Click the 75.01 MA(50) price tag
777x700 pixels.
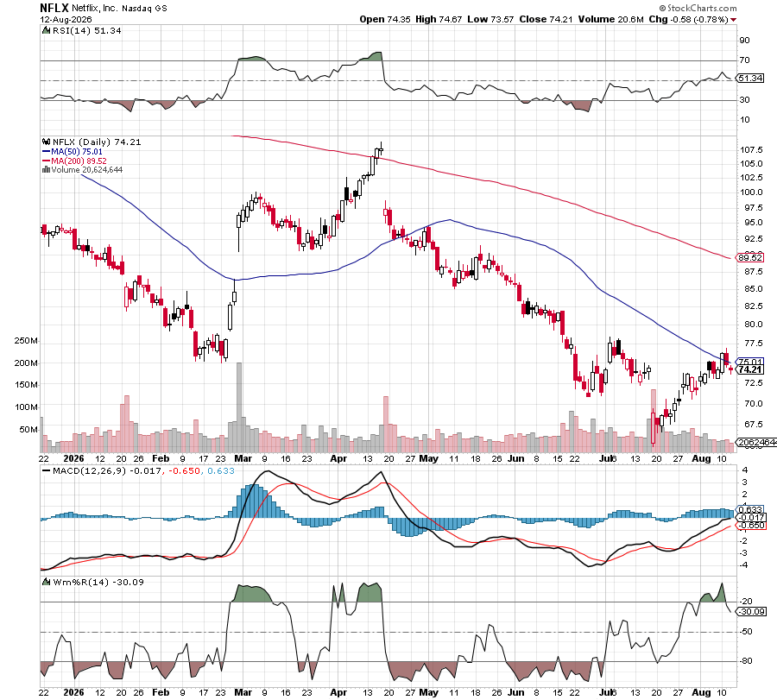pyautogui.click(x=750, y=363)
